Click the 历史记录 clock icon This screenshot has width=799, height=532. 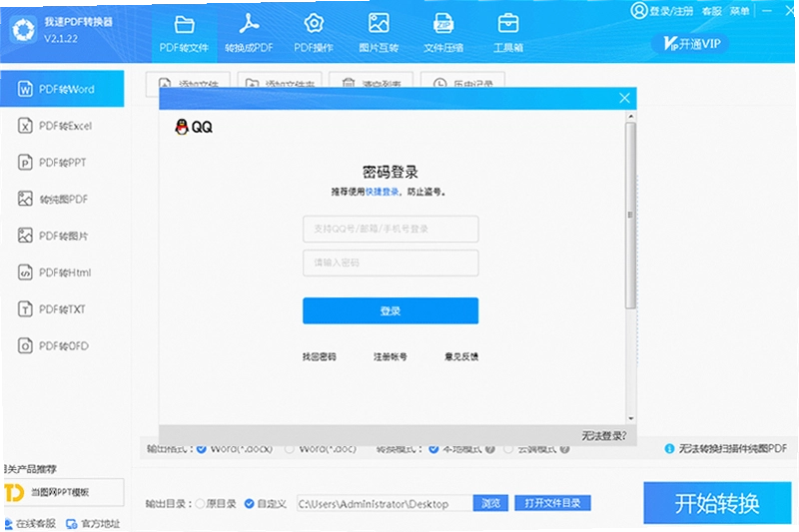click(440, 83)
